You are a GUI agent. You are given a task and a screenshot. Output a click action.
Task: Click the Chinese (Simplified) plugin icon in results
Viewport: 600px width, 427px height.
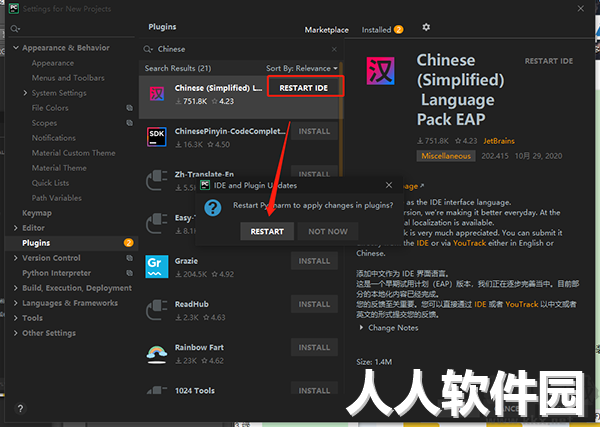click(x=157, y=93)
